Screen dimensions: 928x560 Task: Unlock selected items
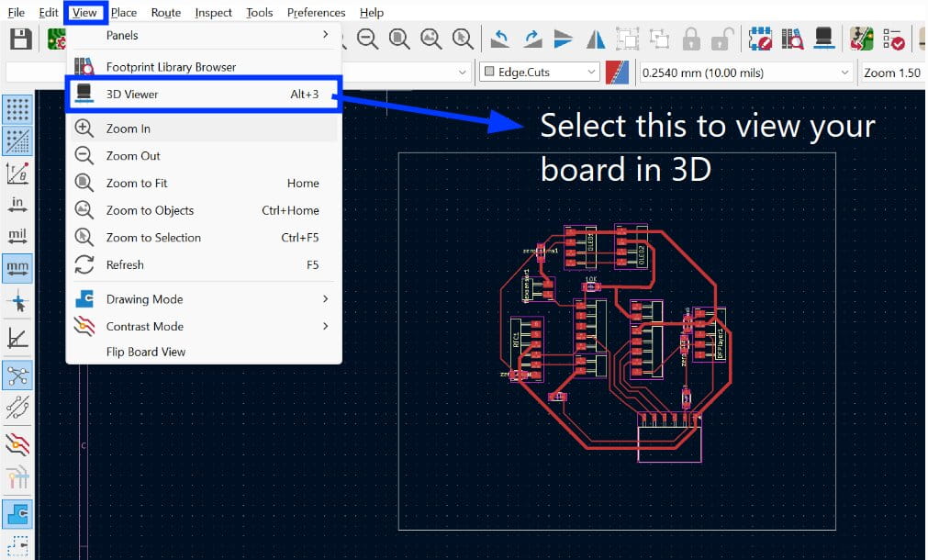(722, 39)
